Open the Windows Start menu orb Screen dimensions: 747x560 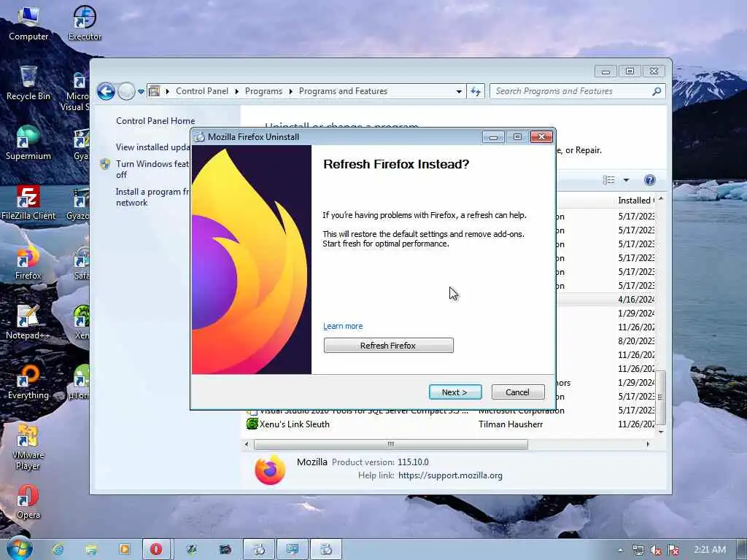pos(19,549)
